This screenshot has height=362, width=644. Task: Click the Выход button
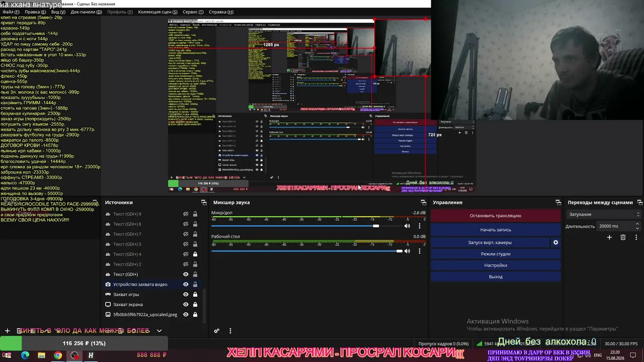[x=496, y=277]
